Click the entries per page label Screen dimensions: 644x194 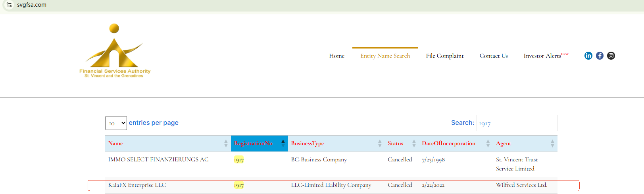tap(154, 123)
